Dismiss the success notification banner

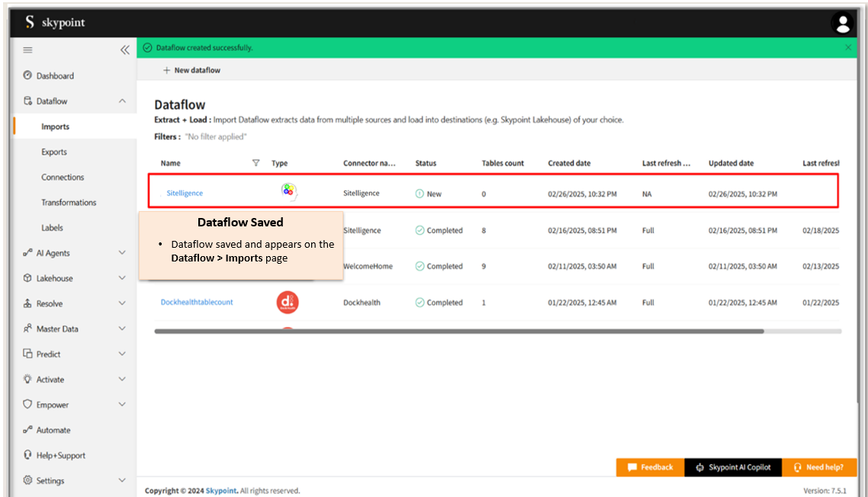848,47
